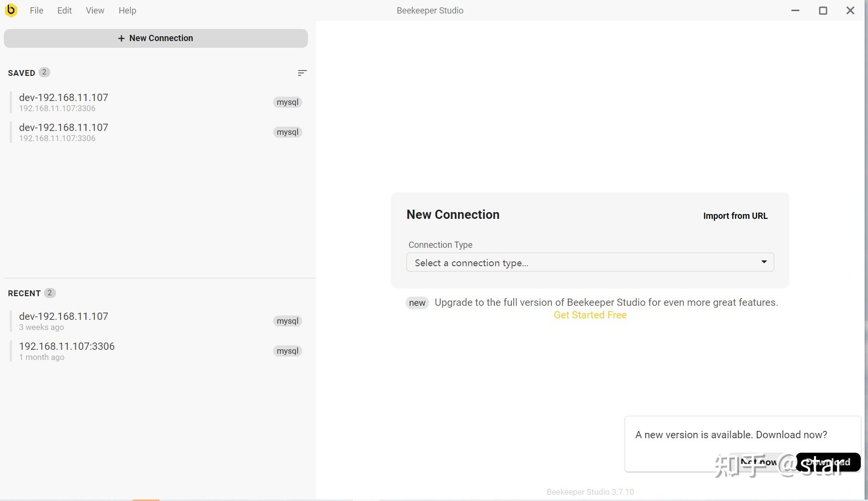The width and height of the screenshot is (868, 501).
Task: Open the Edit menu
Action: pos(64,11)
